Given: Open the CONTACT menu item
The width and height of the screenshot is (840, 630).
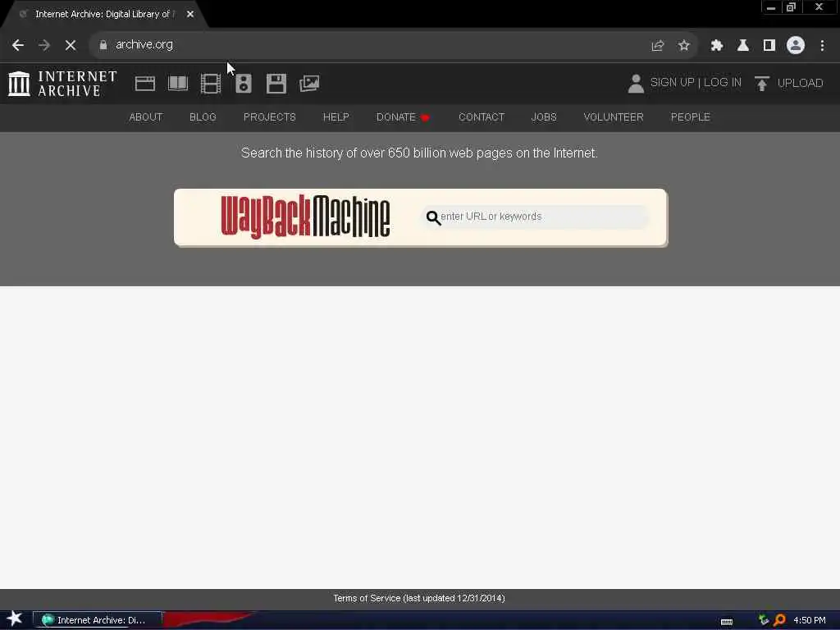Looking at the screenshot, I should click(x=482, y=116).
